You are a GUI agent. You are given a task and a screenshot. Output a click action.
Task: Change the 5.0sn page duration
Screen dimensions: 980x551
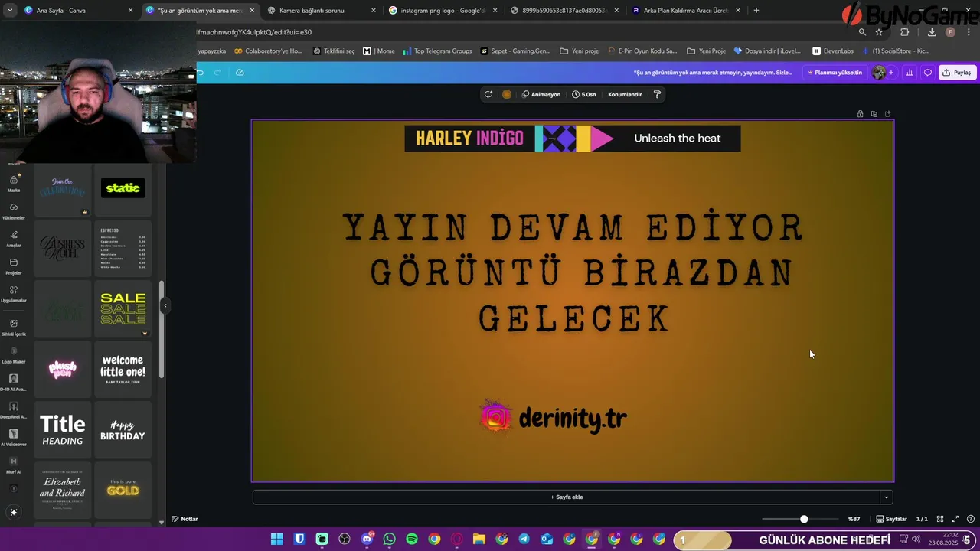tap(584, 94)
